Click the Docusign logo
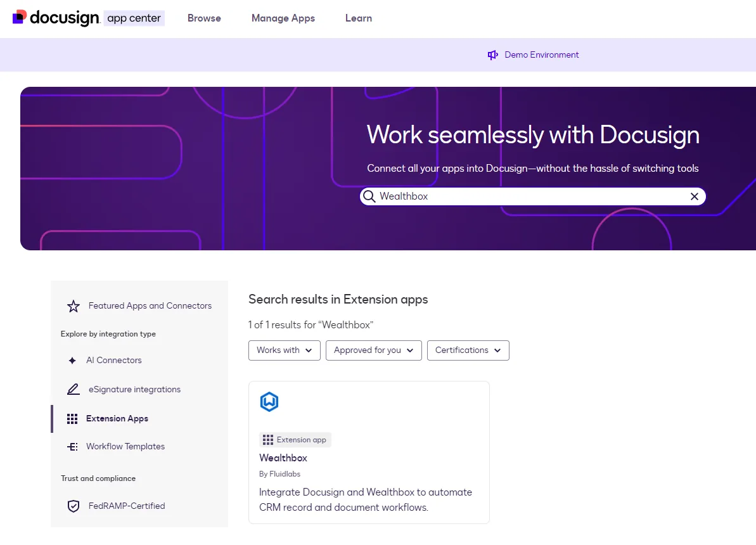Viewport: 756px width, 545px height. coord(56,18)
